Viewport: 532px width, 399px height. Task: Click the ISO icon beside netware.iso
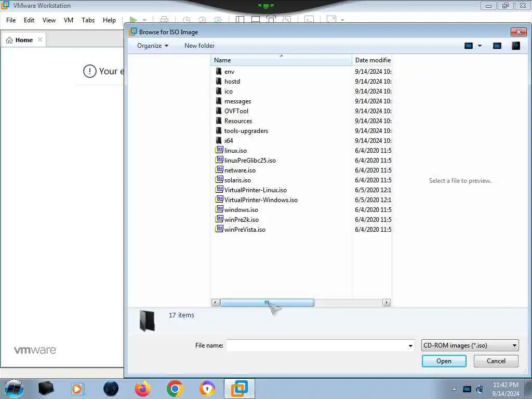point(219,170)
